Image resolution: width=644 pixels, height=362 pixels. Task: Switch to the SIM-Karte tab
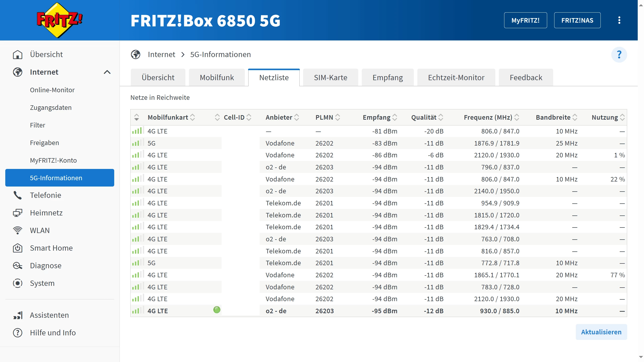click(x=330, y=78)
